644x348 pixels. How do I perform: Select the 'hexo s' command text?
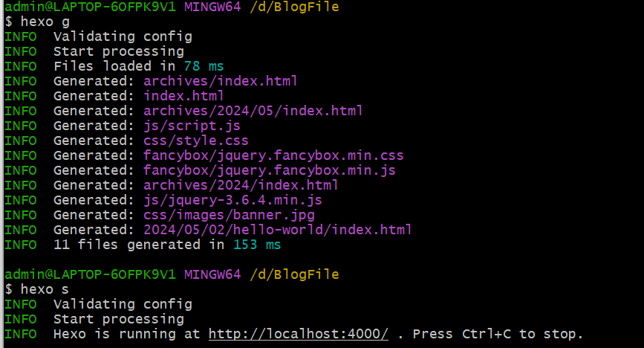point(45,289)
